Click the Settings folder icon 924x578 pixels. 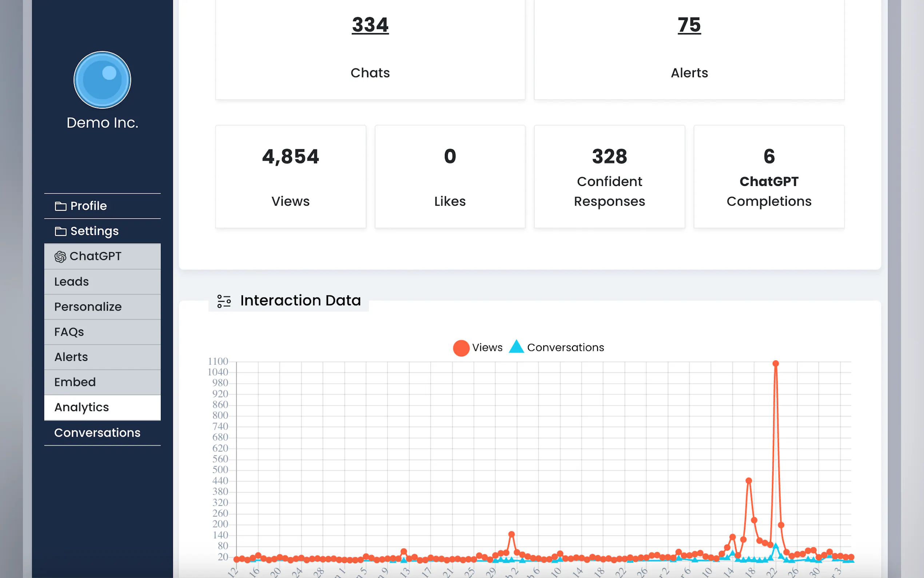(x=60, y=231)
